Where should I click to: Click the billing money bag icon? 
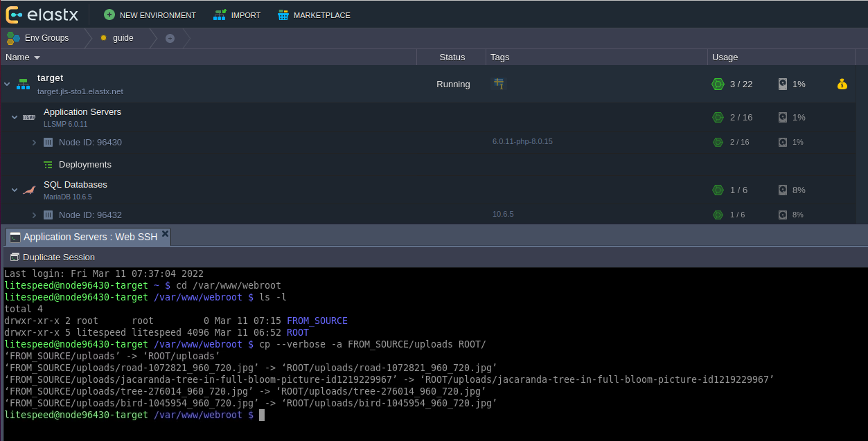(x=842, y=84)
